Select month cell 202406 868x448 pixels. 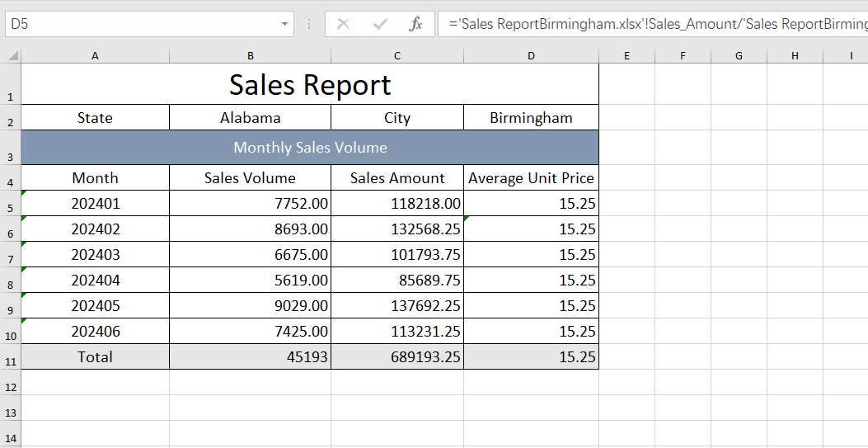click(x=96, y=331)
